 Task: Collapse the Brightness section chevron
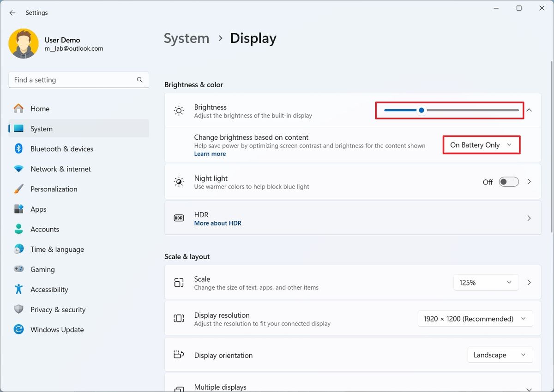click(529, 110)
